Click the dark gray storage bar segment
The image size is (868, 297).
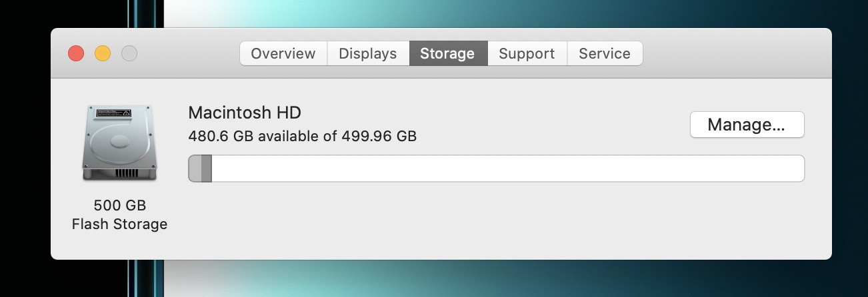[206, 168]
